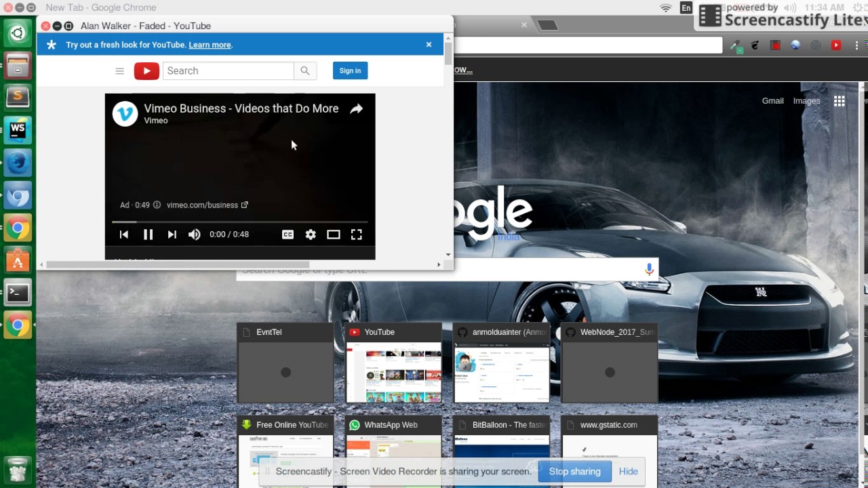The height and width of the screenshot is (488, 868).
Task: Toggle closed captions on the player
Action: [x=288, y=235]
